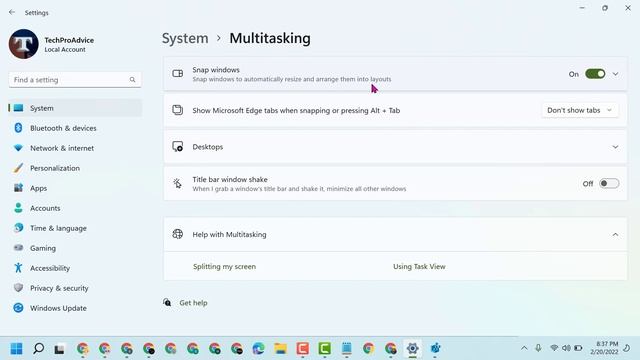Open Task View from the taskbar
640x360 pixels.
(x=59, y=349)
